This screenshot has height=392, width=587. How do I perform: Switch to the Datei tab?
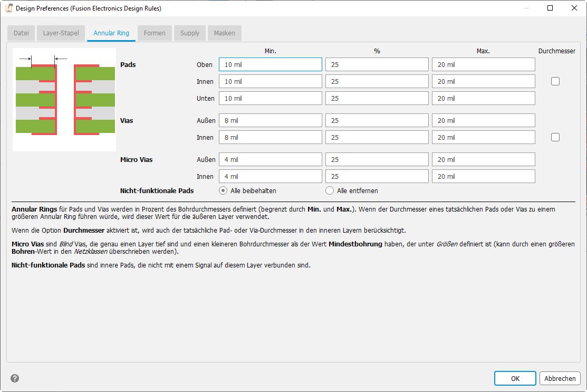click(x=21, y=33)
